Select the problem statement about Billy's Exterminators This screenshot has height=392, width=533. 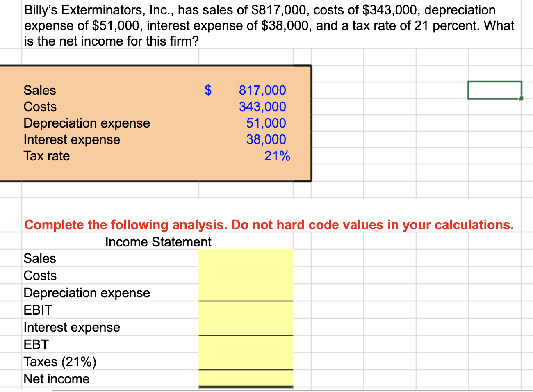coord(269,25)
